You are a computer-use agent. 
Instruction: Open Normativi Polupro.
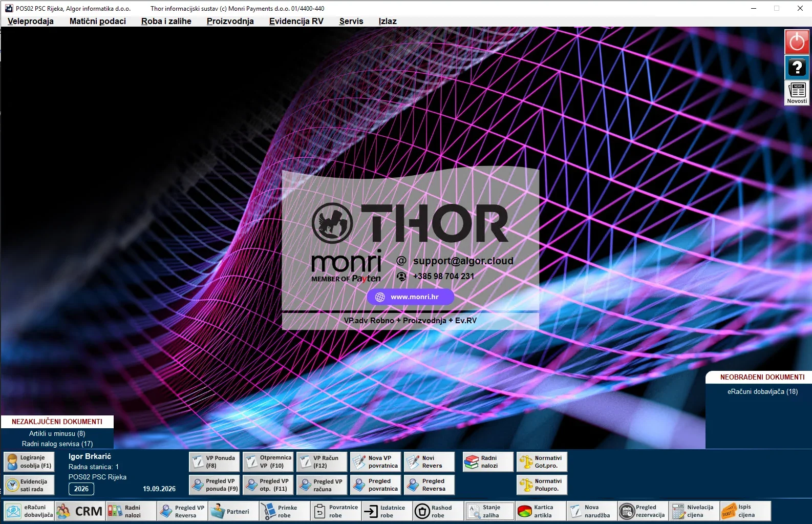[x=542, y=485]
